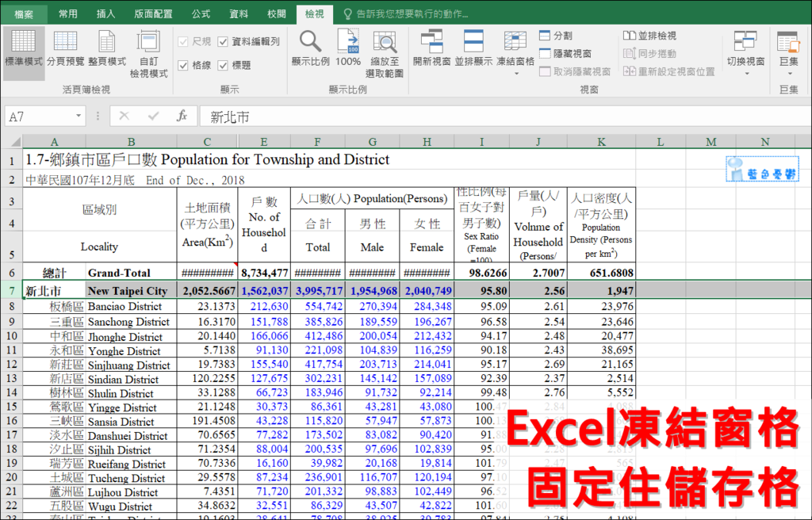This screenshot has width=812, height=520.
Task: Switch to 公式 Formulas ribbon tab
Action: tap(201, 13)
